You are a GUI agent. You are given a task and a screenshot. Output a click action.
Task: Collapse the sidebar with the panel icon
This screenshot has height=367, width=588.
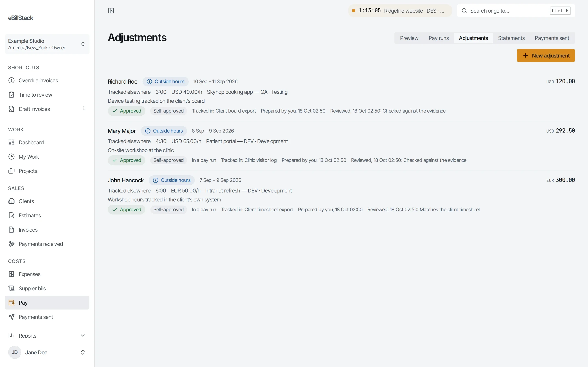[111, 11]
